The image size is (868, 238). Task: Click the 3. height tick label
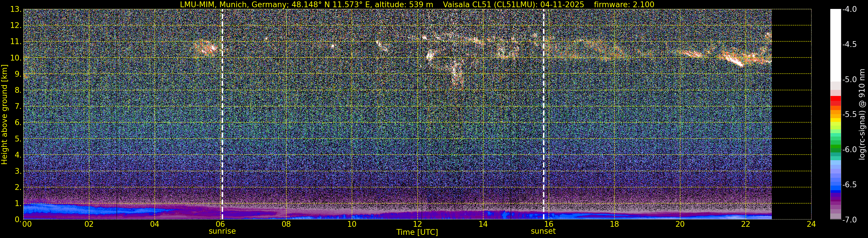click(18, 171)
